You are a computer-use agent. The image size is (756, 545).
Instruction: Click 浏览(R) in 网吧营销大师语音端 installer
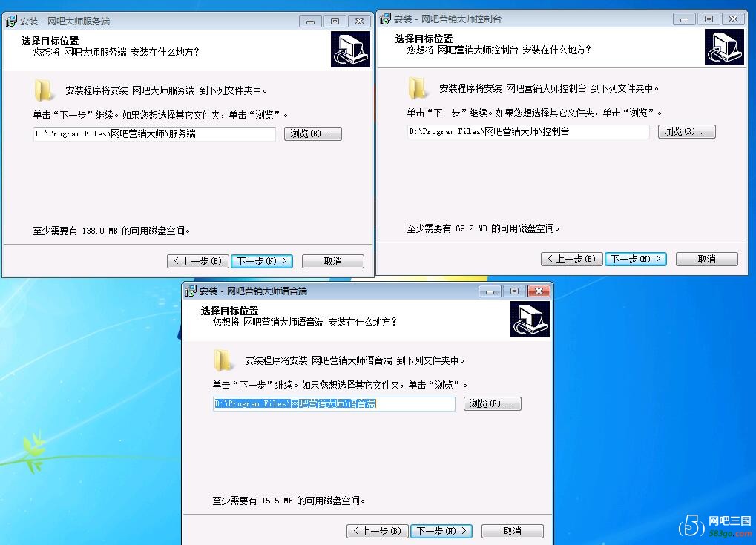pos(493,403)
